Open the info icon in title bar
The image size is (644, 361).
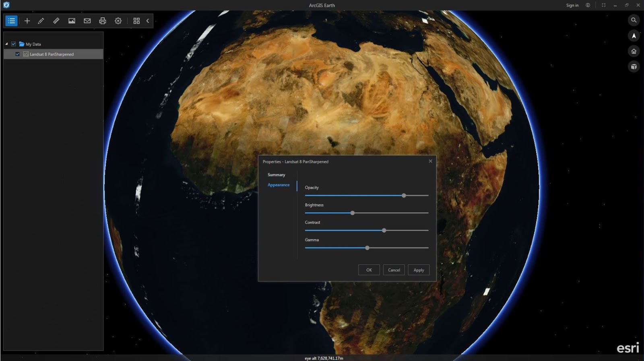tap(588, 5)
